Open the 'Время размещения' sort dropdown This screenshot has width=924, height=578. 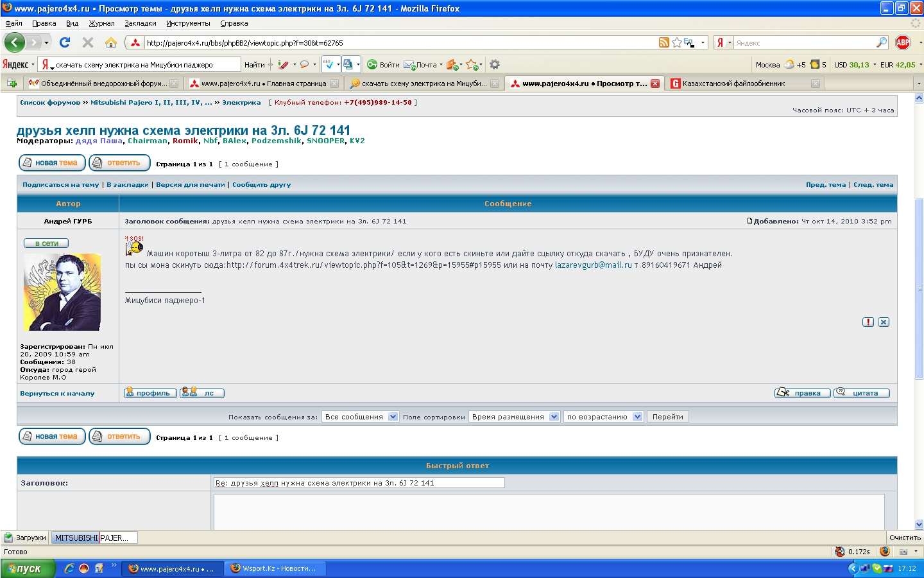point(515,417)
